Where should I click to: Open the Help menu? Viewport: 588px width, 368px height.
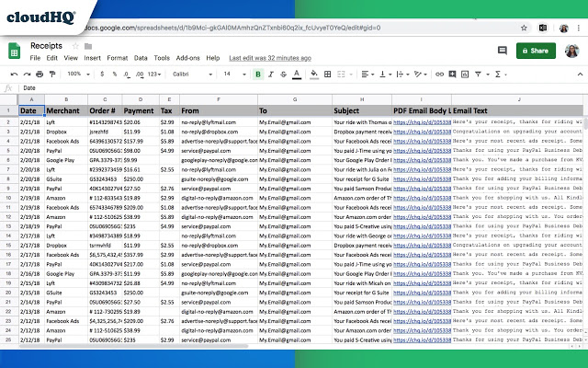coord(212,58)
